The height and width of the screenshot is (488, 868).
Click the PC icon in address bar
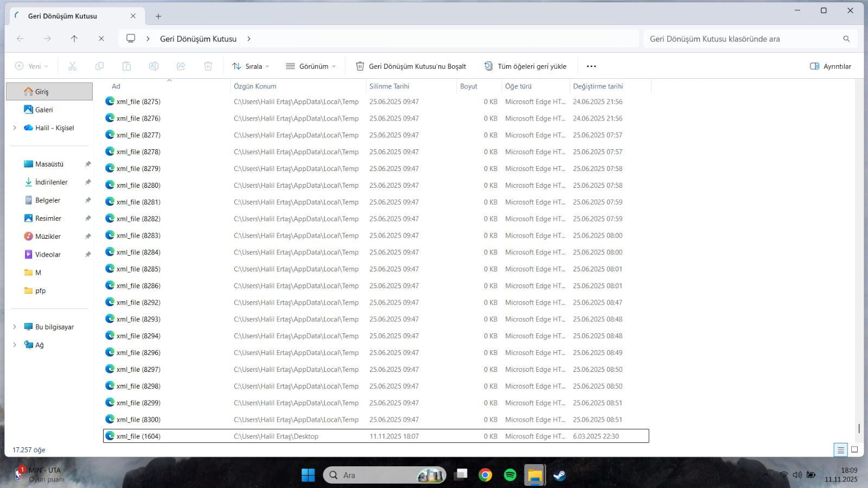(x=131, y=39)
